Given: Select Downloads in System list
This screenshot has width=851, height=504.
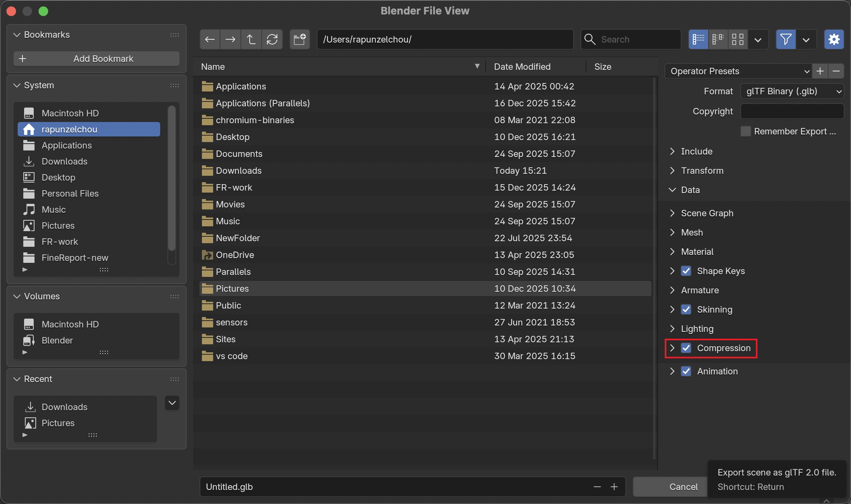Looking at the screenshot, I should [x=89, y=161].
